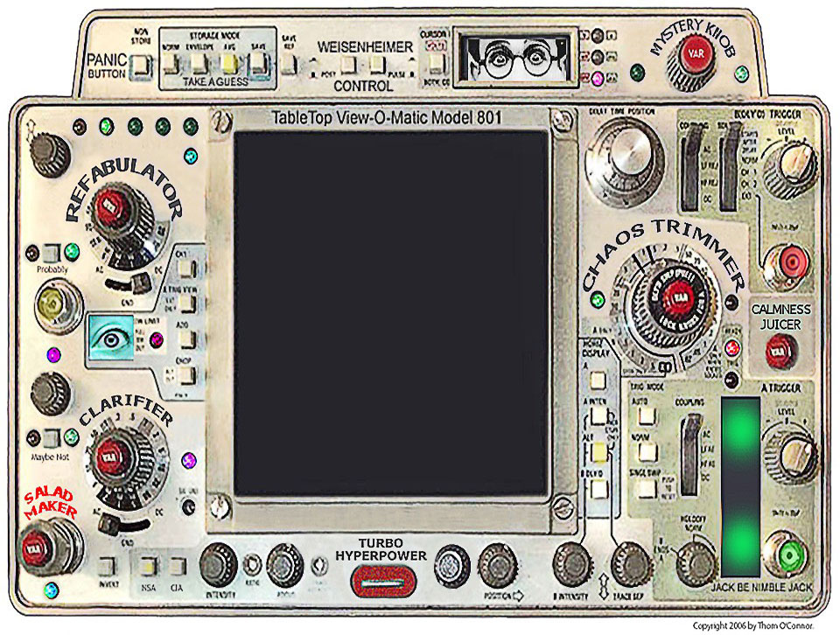Select the SINGL SWP trigger mode button

click(x=645, y=489)
